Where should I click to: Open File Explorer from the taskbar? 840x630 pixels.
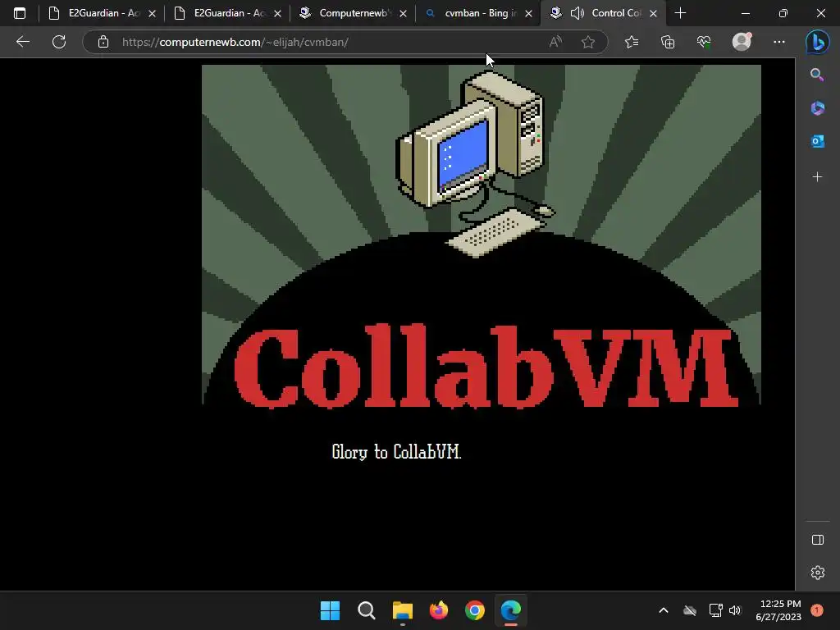(x=402, y=610)
